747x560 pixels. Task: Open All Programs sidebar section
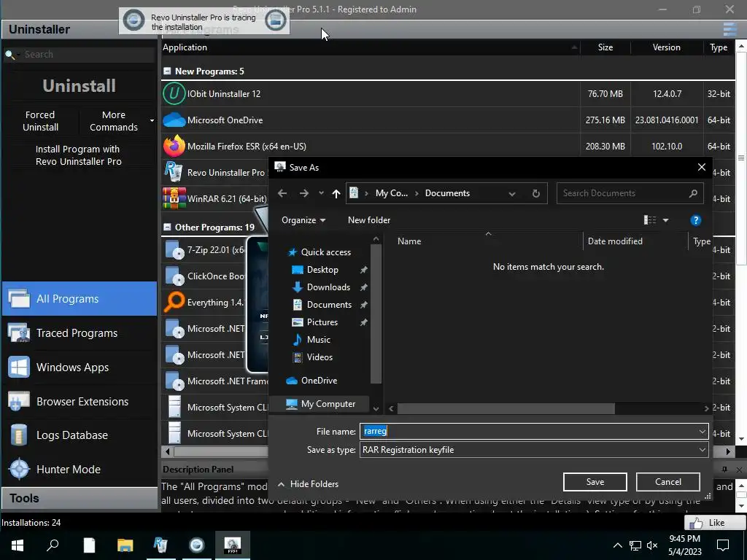tap(80, 298)
